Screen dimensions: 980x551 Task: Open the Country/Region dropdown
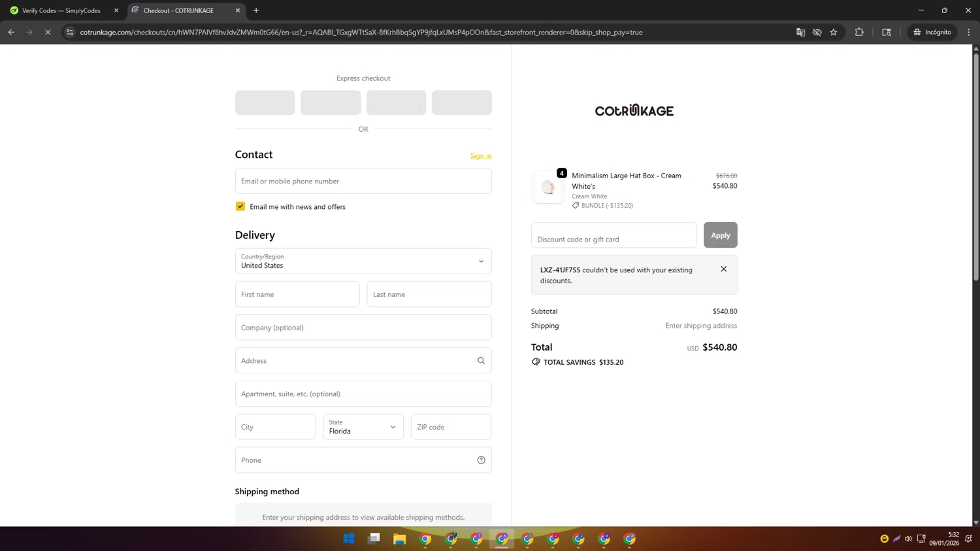click(x=363, y=261)
